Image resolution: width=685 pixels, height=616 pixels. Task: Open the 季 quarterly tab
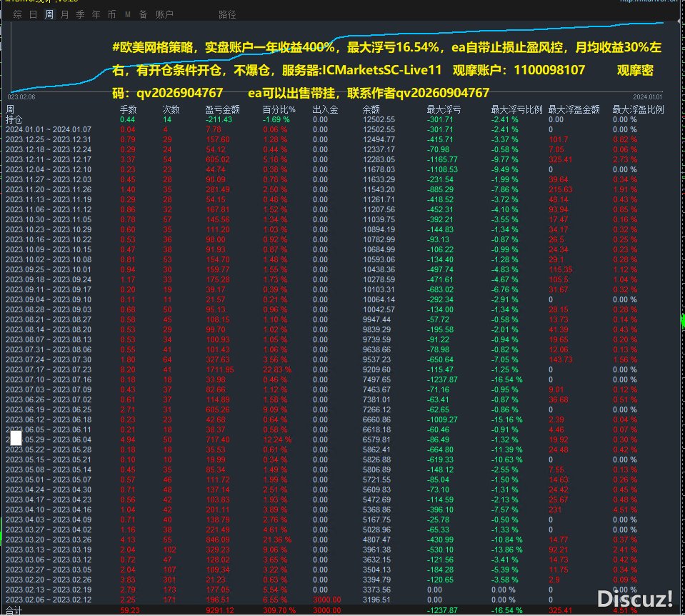click(80, 14)
